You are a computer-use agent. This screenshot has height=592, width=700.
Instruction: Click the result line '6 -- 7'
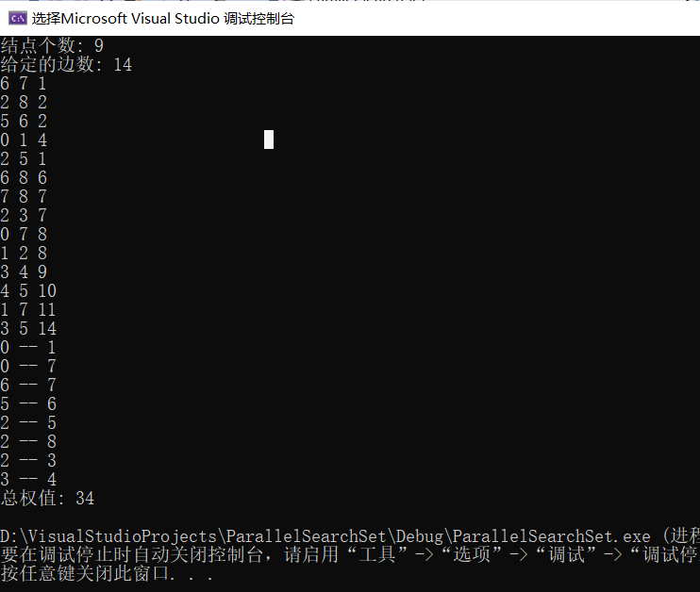[28, 385]
